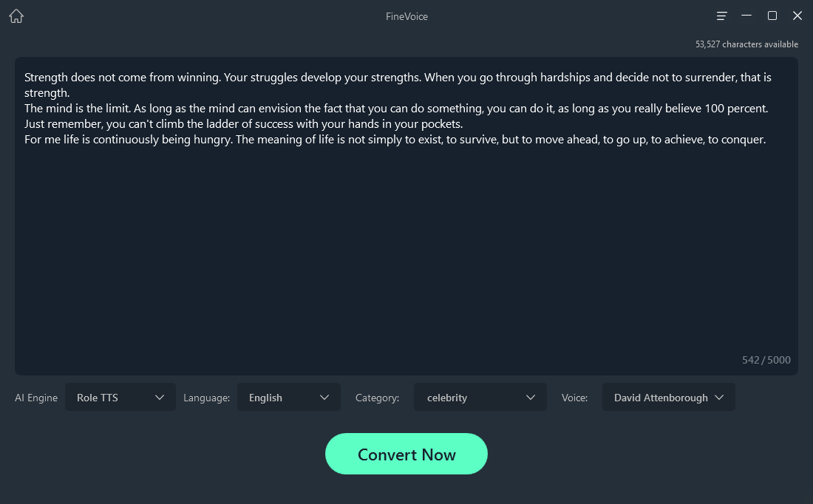813x504 pixels.
Task: Expand the AI Engine chevron arrow
Action: click(x=160, y=398)
